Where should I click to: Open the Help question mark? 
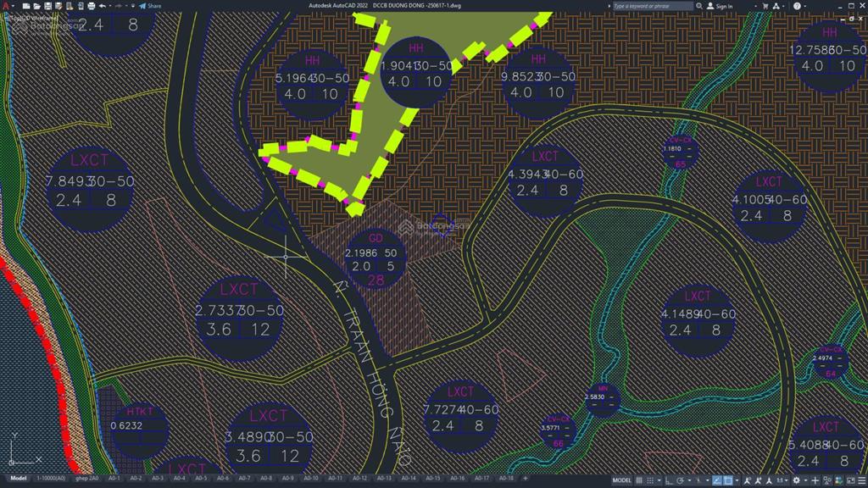(797, 6)
